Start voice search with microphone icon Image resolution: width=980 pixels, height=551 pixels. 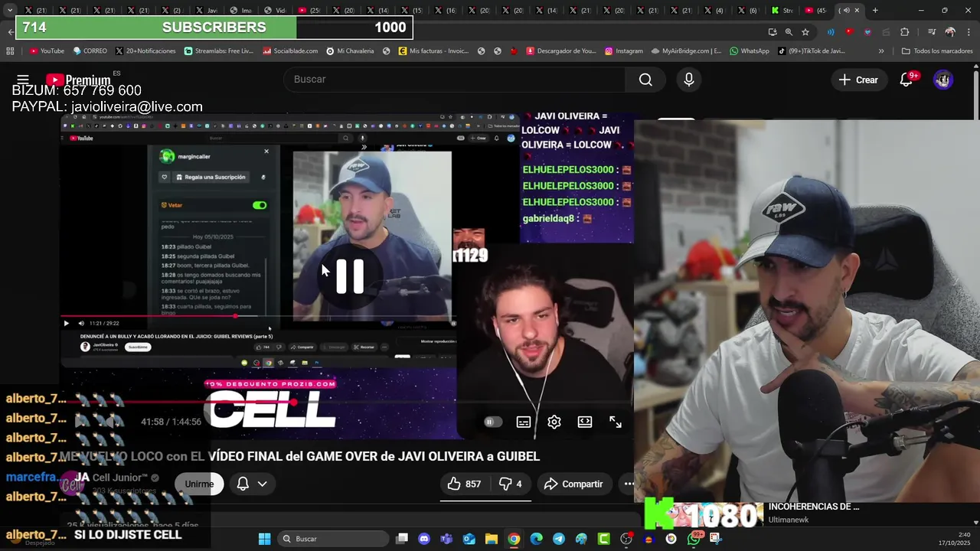pos(689,80)
